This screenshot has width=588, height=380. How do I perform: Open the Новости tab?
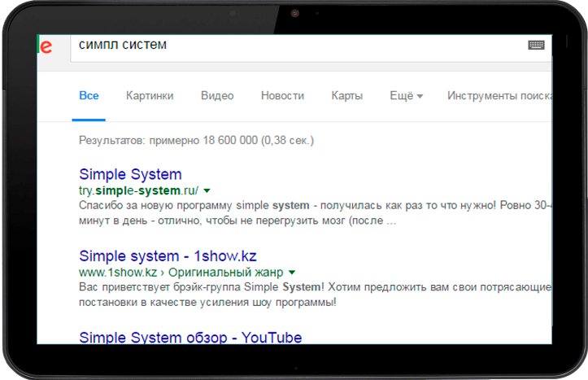pos(282,96)
